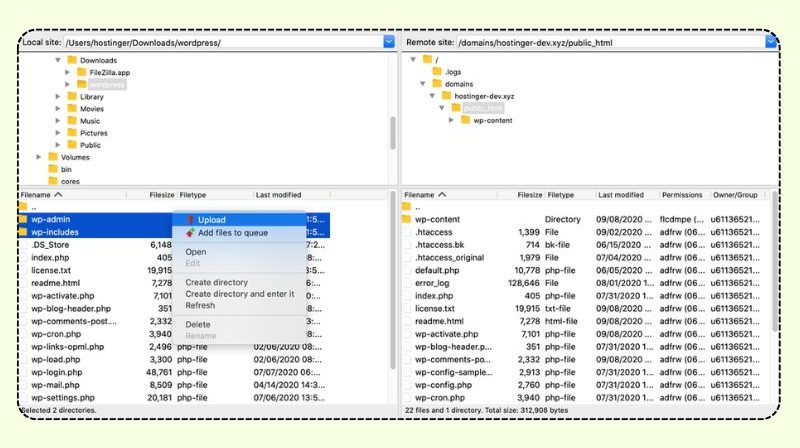
Task: Sort remote files by Filetype header
Action: [570, 195]
